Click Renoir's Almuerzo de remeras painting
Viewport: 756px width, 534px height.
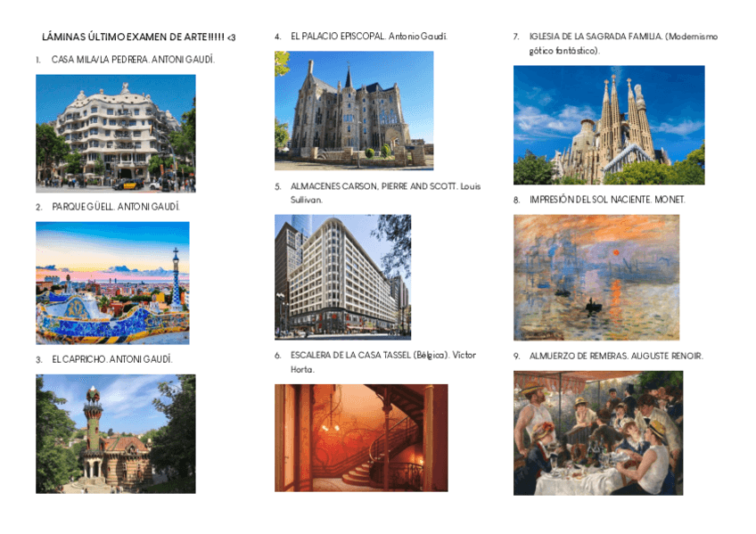(598, 432)
